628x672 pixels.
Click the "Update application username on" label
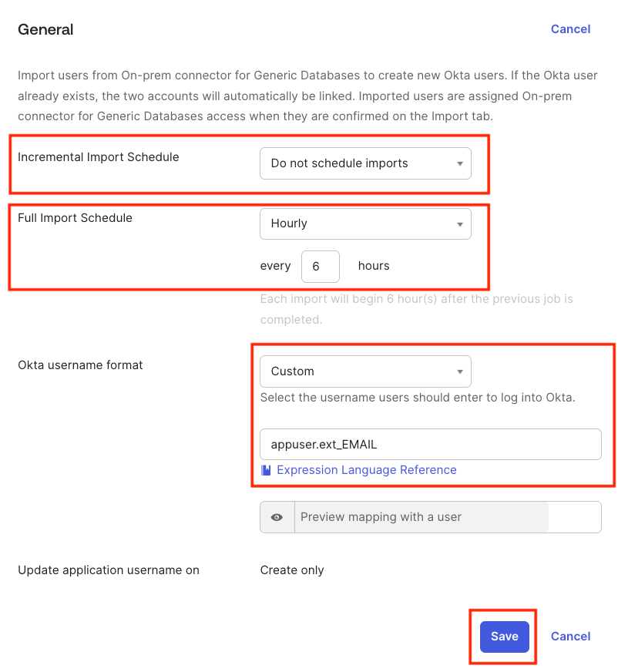click(109, 570)
